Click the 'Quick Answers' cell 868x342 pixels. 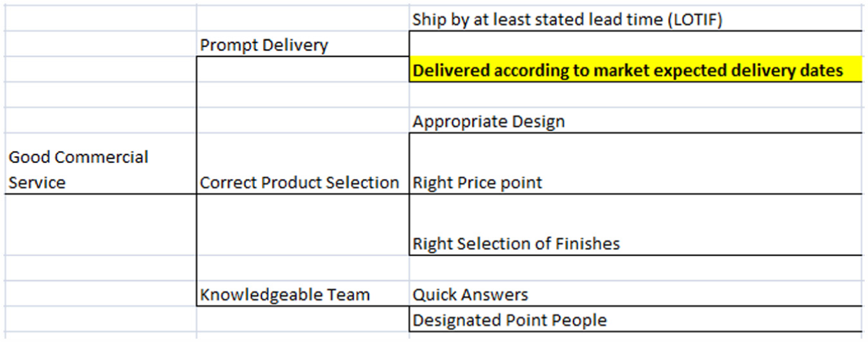(x=636, y=293)
